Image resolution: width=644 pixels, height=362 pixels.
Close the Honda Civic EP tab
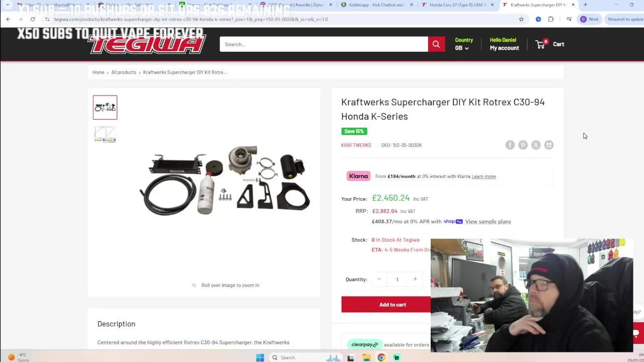[492, 5]
